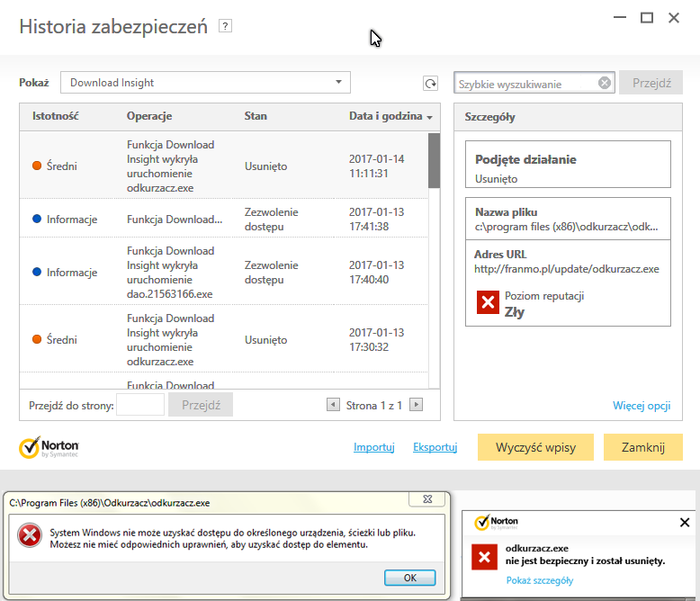Click Przejdź button next to search
700x601 pixels.
(651, 83)
